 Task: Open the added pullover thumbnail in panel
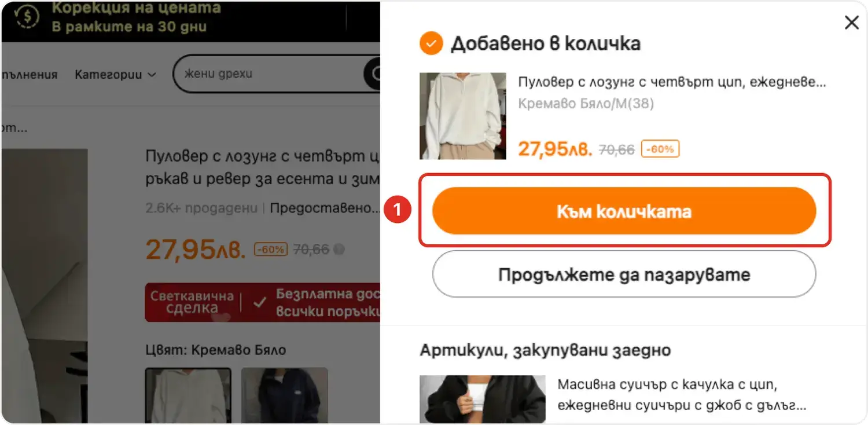[463, 116]
